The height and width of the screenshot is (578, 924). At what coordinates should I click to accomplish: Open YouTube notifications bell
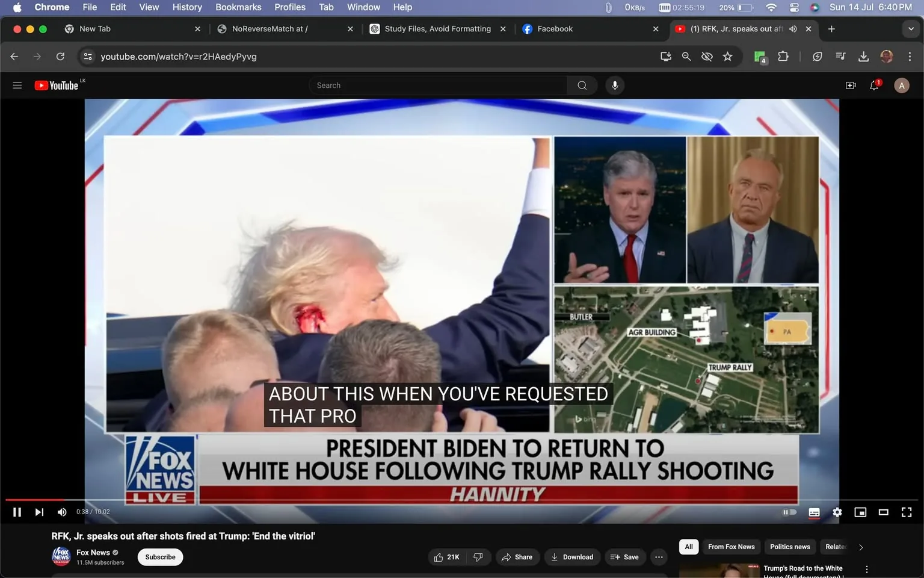tap(873, 85)
